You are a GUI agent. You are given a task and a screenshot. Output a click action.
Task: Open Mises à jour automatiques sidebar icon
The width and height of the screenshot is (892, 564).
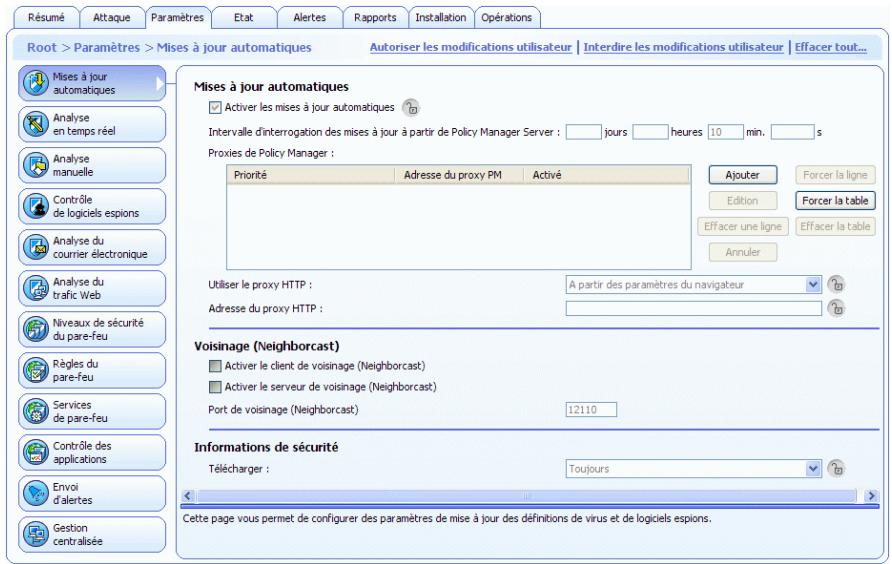[35, 83]
